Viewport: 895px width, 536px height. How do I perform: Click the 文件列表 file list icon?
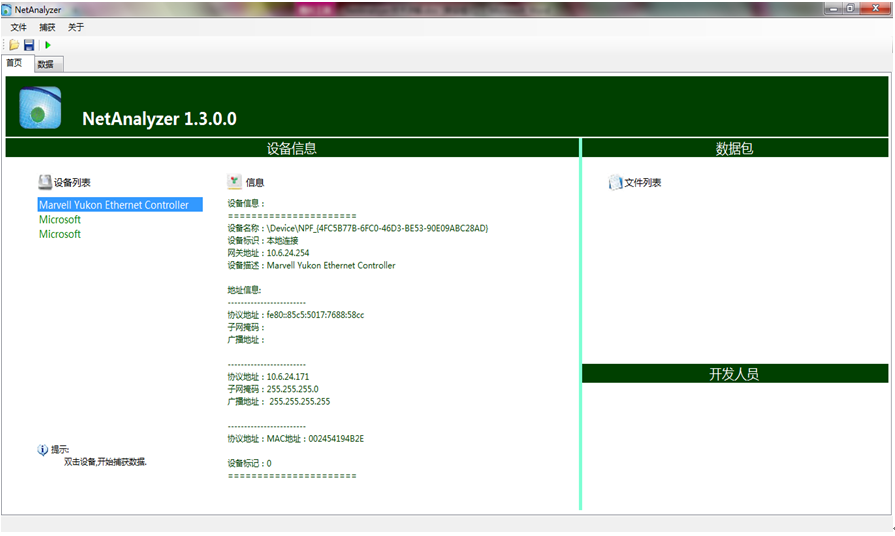(x=615, y=183)
